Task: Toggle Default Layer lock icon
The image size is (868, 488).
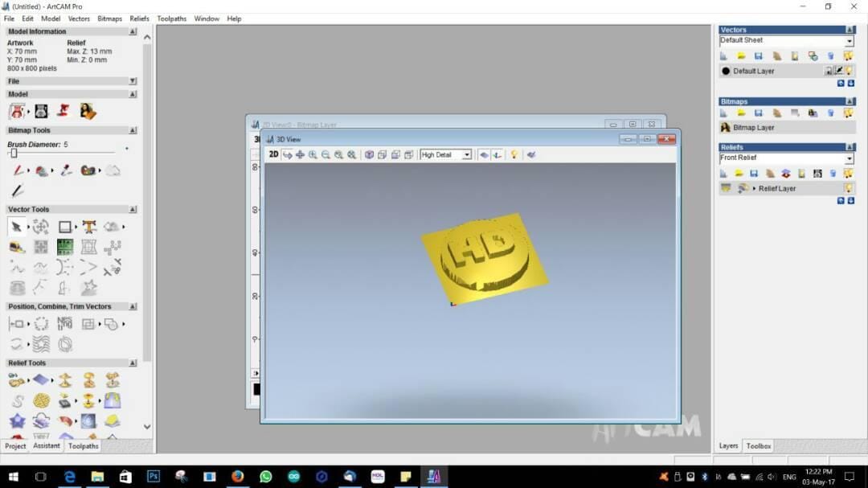Action: coord(829,71)
